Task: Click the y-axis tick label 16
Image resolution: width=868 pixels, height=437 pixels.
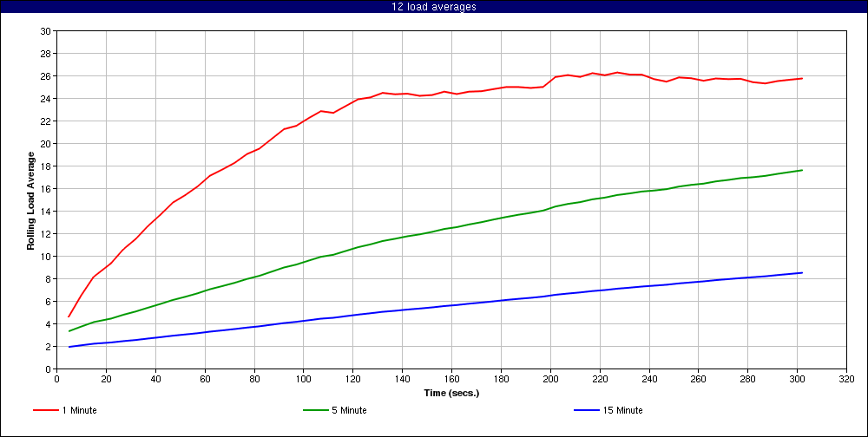Action: 46,189
